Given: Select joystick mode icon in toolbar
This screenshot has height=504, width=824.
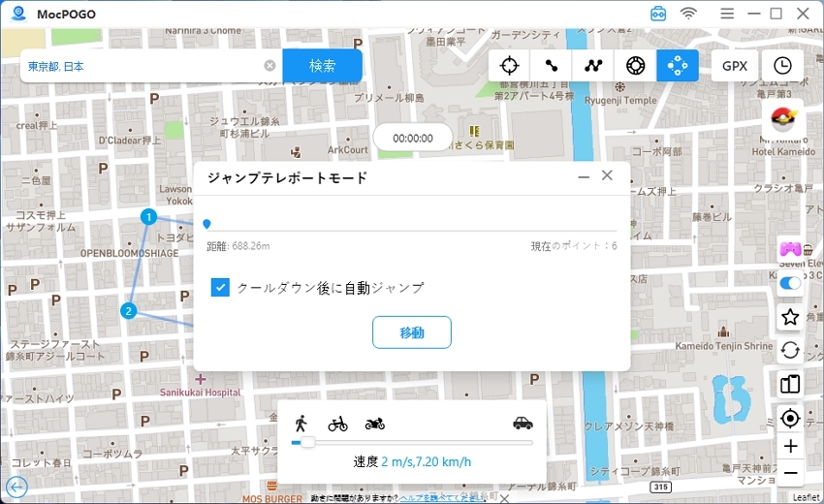Looking at the screenshot, I should (x=635, y=66).
